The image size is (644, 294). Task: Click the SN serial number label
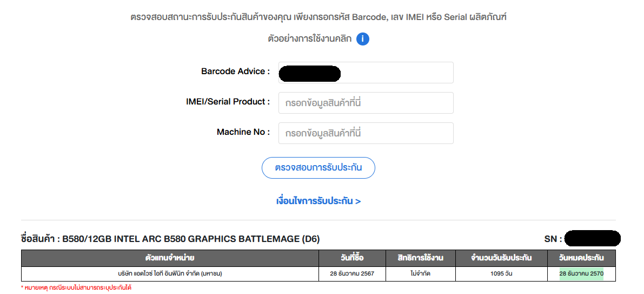pyautogui.click(x=553, y=239)
